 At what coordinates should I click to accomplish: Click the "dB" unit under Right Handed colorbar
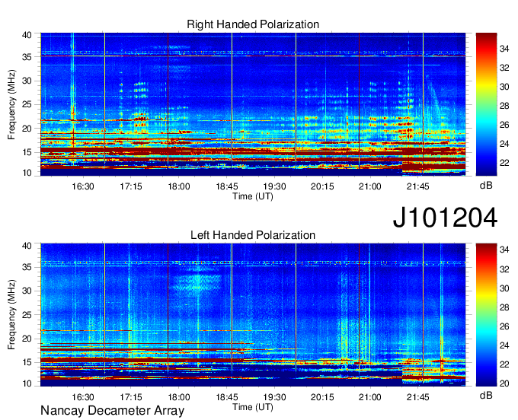tap(486, 186)
